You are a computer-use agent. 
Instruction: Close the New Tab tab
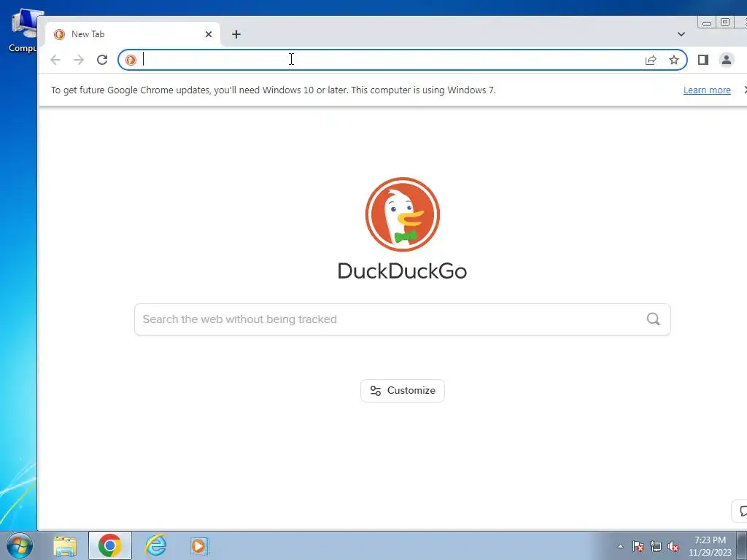pyautogui.click(x=208, y=34)
